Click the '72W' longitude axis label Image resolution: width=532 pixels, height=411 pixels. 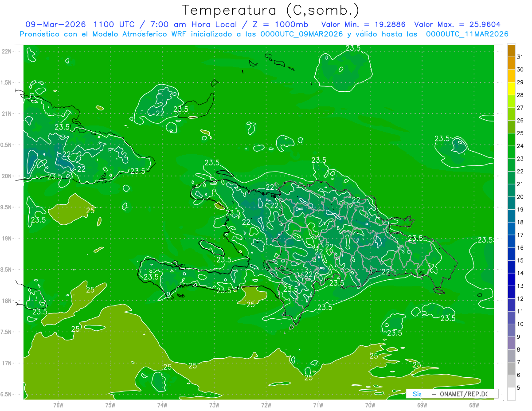point(266,405)
